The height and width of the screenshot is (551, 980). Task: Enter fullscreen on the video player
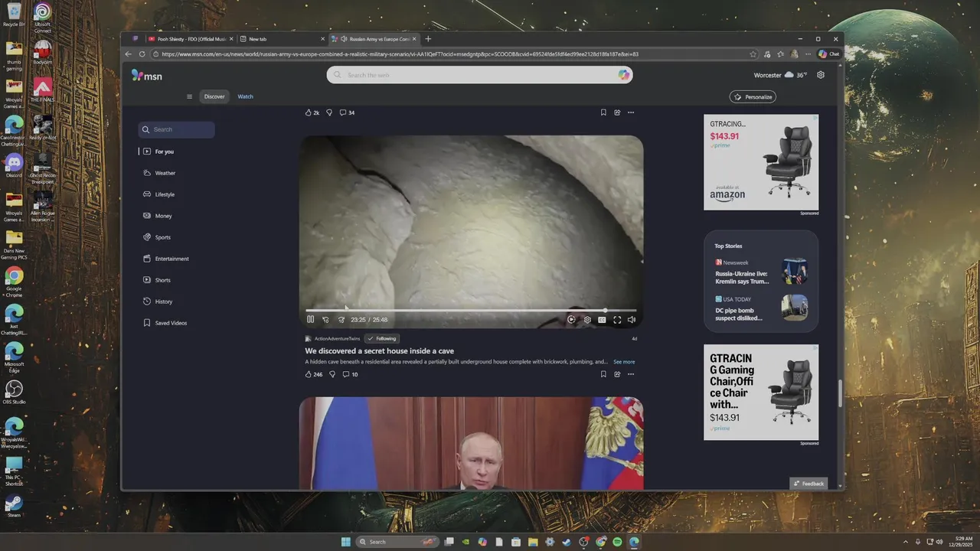click(x=617, y=320)
